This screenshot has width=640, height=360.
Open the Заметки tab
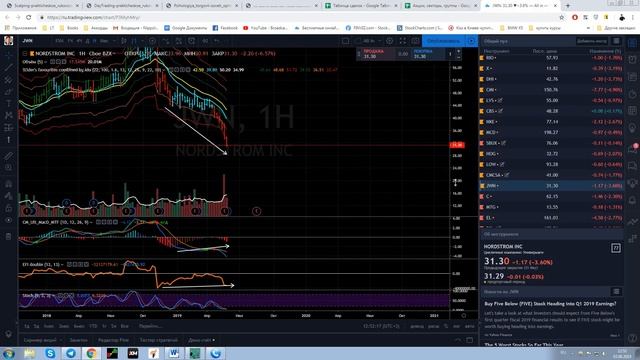point(78,340)
